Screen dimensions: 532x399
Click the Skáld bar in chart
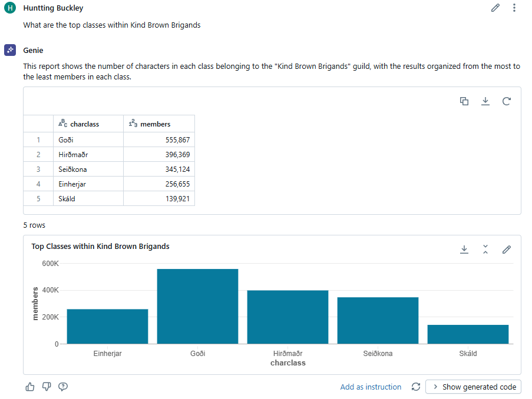click(468, 334)
